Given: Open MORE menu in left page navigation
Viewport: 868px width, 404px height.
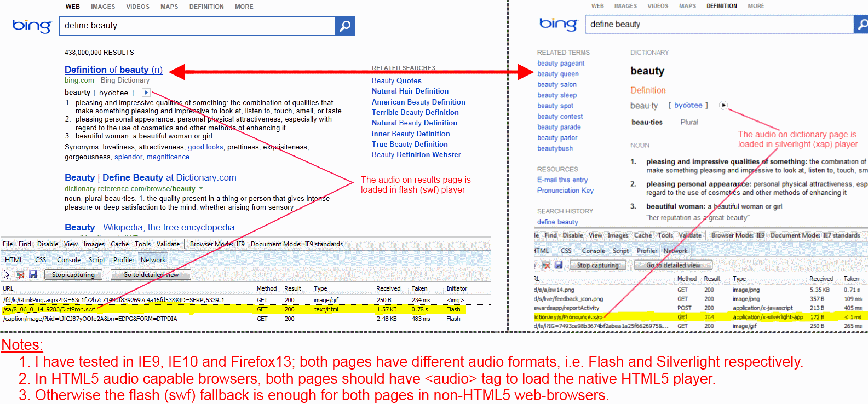Looking at the screenshot, I should pyautogui.click(x=244, y=7).
